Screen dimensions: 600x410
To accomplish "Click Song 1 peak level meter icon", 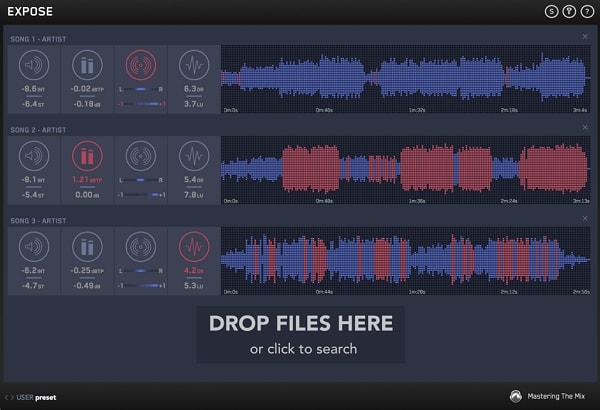I will pyautogui.click(x=87, y=66).
